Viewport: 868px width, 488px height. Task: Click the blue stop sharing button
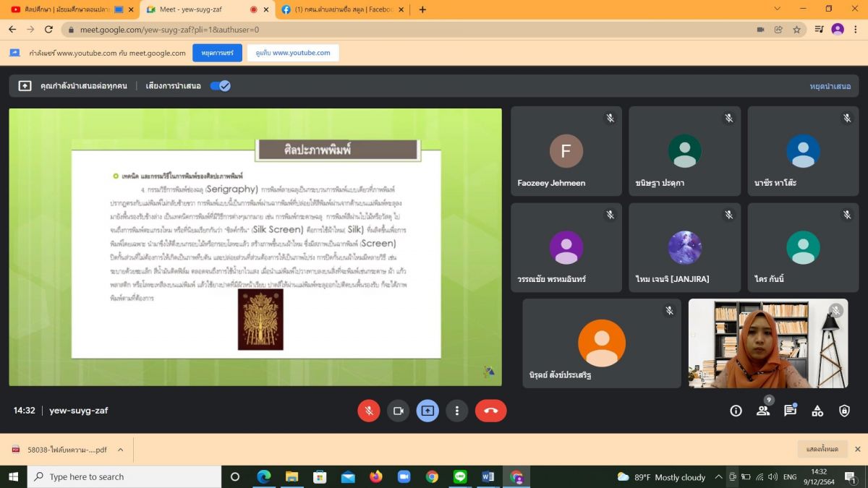pos(217,53)
